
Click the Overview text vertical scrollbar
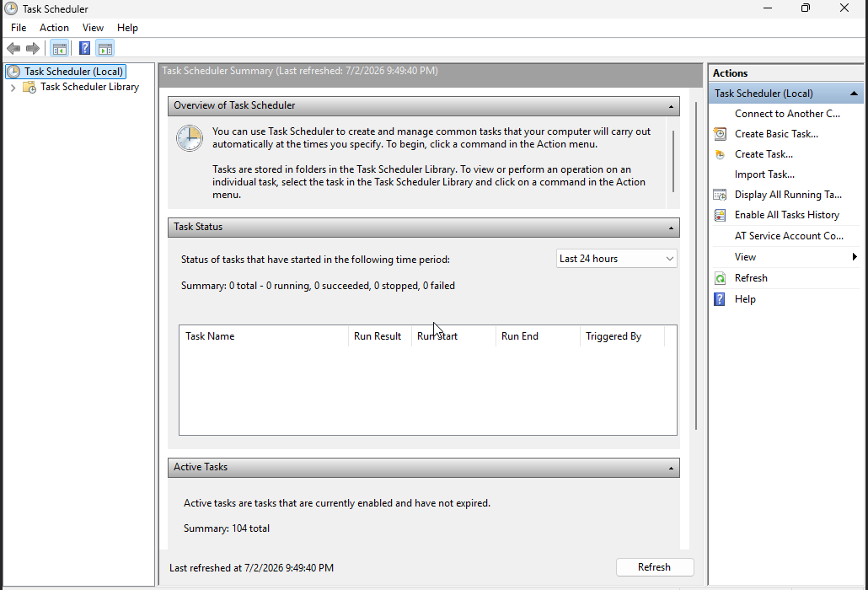click(673, 163)
